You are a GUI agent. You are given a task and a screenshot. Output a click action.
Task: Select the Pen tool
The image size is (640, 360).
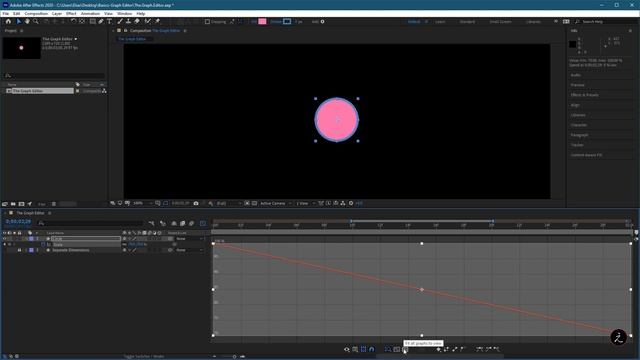(101, 21)
